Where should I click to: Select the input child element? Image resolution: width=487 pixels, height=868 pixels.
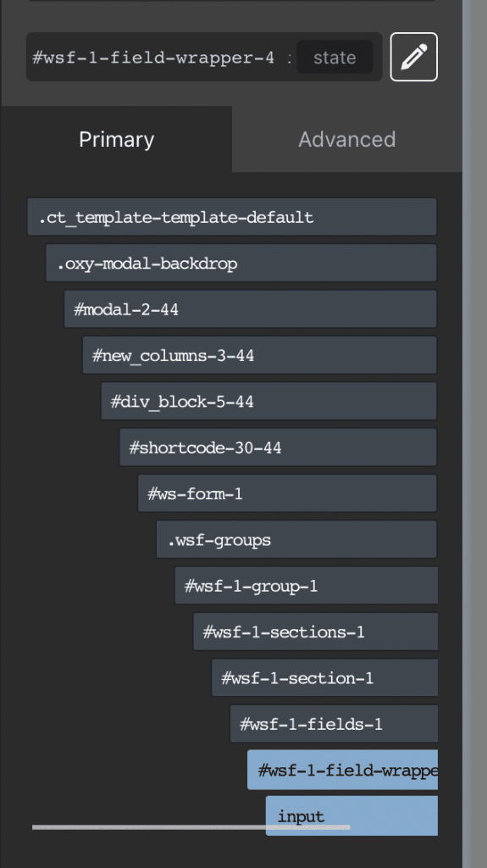tap(352, 815)
